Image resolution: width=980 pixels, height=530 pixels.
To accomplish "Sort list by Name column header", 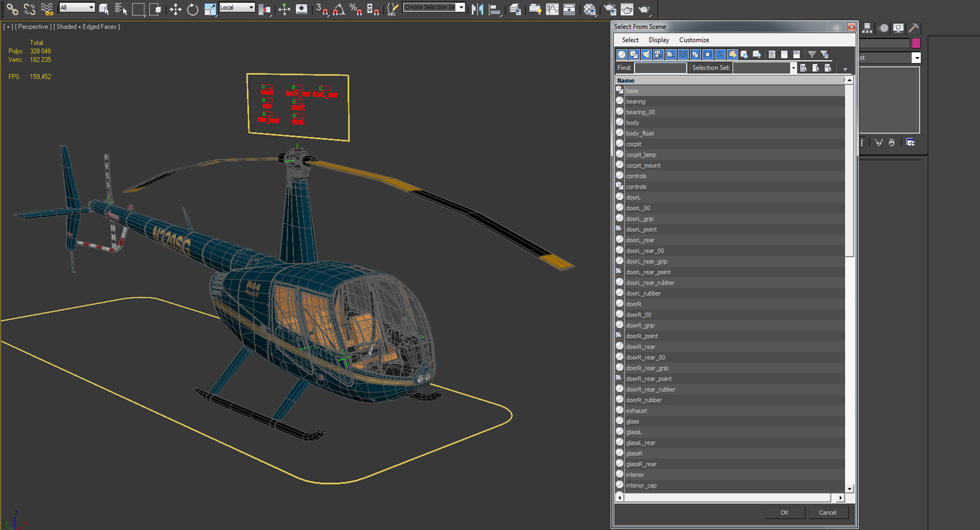I will (730, 80).
